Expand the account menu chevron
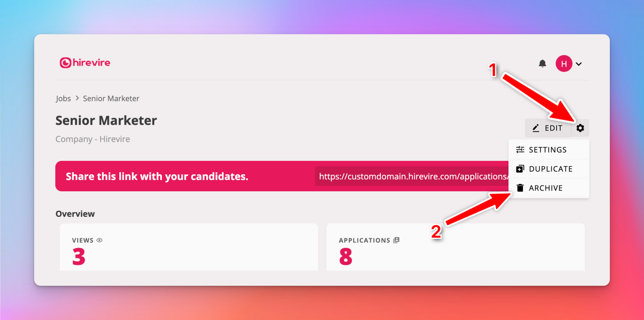644x320 pixels. point(579,64)
